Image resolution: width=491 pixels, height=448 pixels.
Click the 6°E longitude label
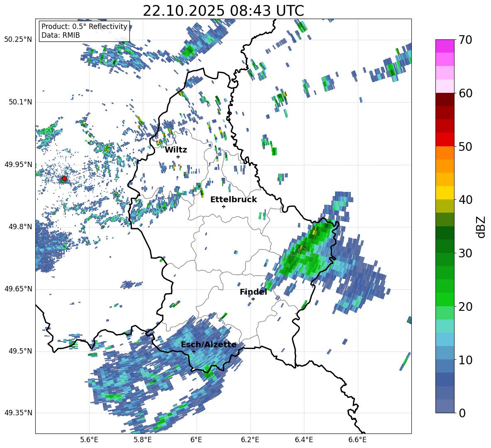tap(196, 440)
